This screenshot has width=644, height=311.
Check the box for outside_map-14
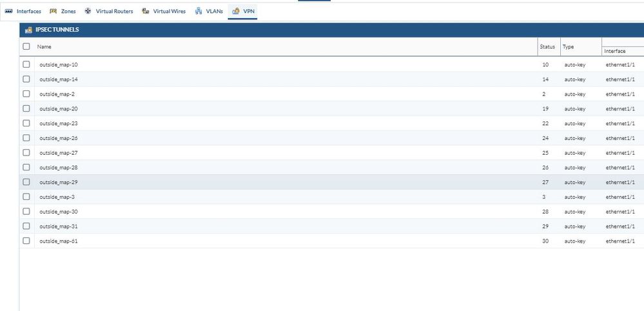click(26, 79)
